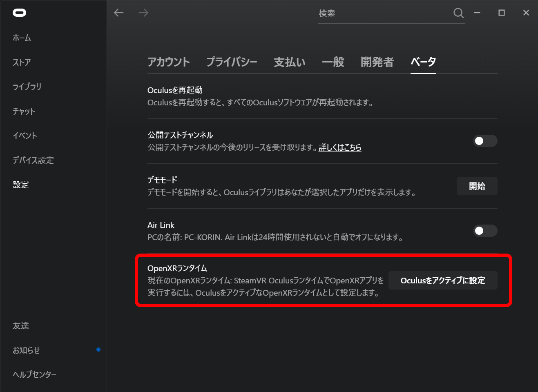This screenshot has height=392, width=538.
Task: Select the 開発者 tab
Action: pyautogui.click(x=377, y=62)
